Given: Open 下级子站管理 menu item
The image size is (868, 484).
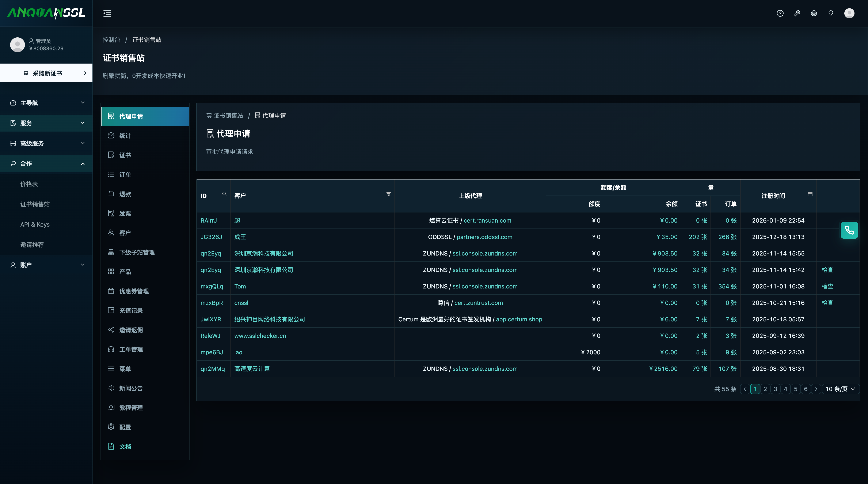Looking at the screenshot, I should coord(145,252).
